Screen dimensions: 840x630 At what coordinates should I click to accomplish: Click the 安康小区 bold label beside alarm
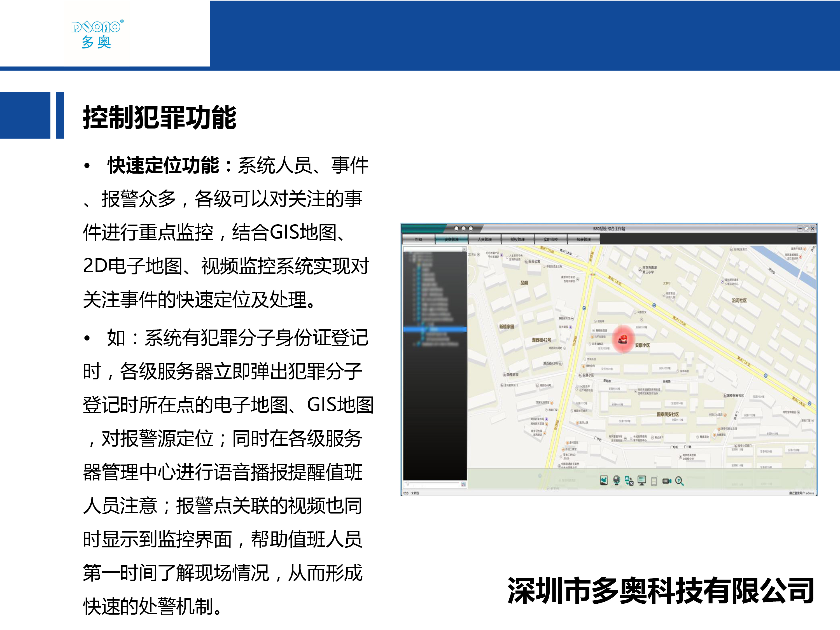[643, 345]
